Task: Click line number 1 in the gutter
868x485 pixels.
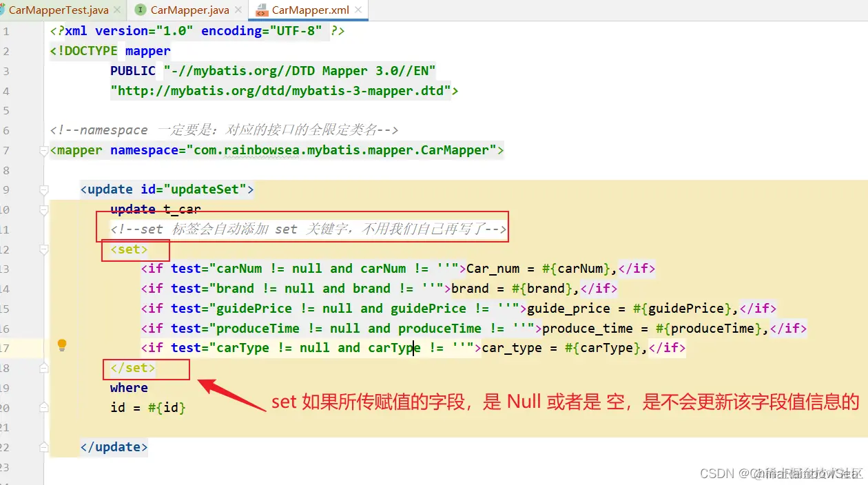Action: [6, 32]
